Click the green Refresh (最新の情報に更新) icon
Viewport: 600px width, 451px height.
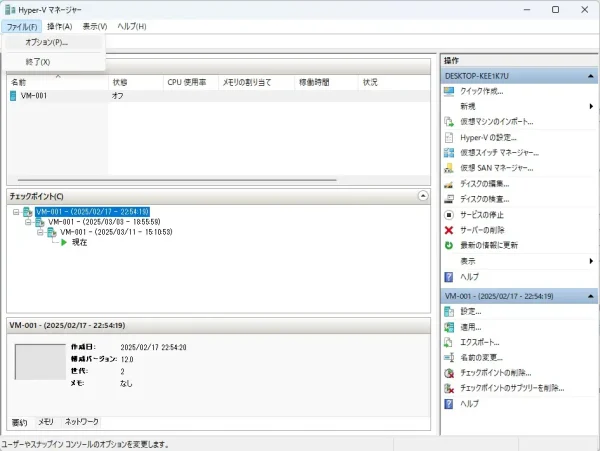pos(449,246)
